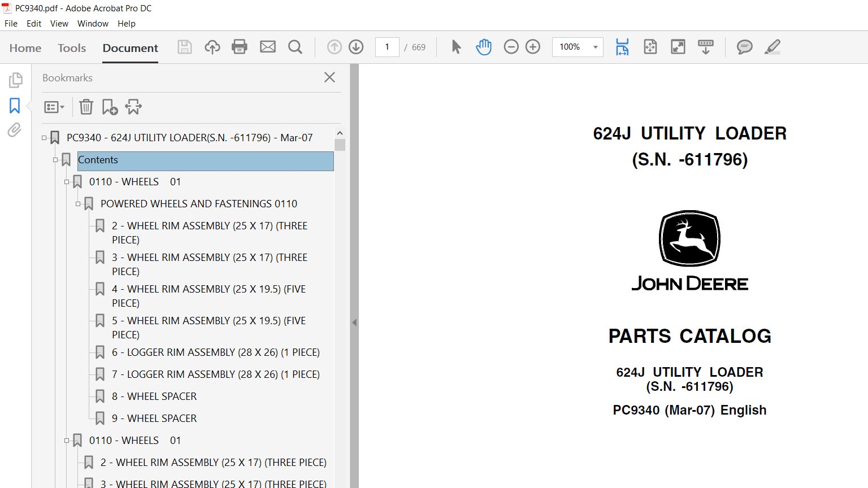The image size is (868, 488).
Task: Open first 0110 - WHEELS 01 bookmark
Action: (x=135, y=182)
